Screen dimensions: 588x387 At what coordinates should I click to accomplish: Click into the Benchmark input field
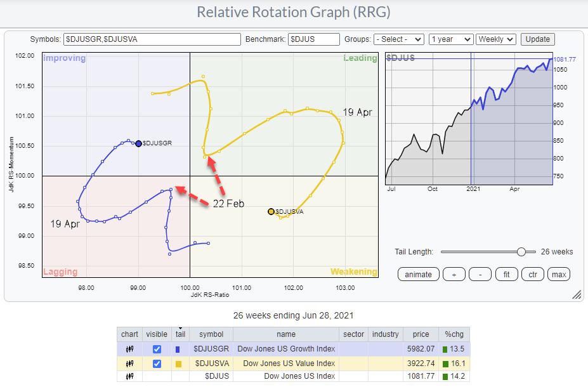(x=313, y=39)
